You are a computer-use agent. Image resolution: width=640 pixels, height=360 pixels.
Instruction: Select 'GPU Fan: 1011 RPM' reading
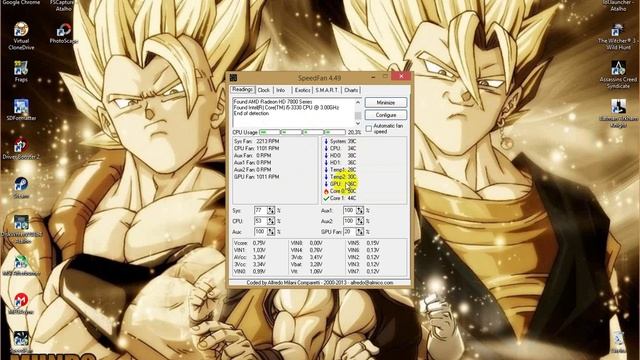257,177
